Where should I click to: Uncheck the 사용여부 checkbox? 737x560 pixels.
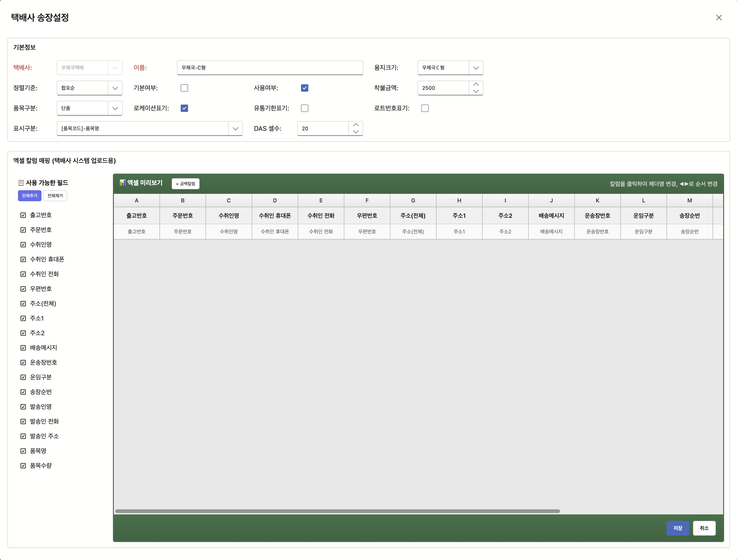304,88
